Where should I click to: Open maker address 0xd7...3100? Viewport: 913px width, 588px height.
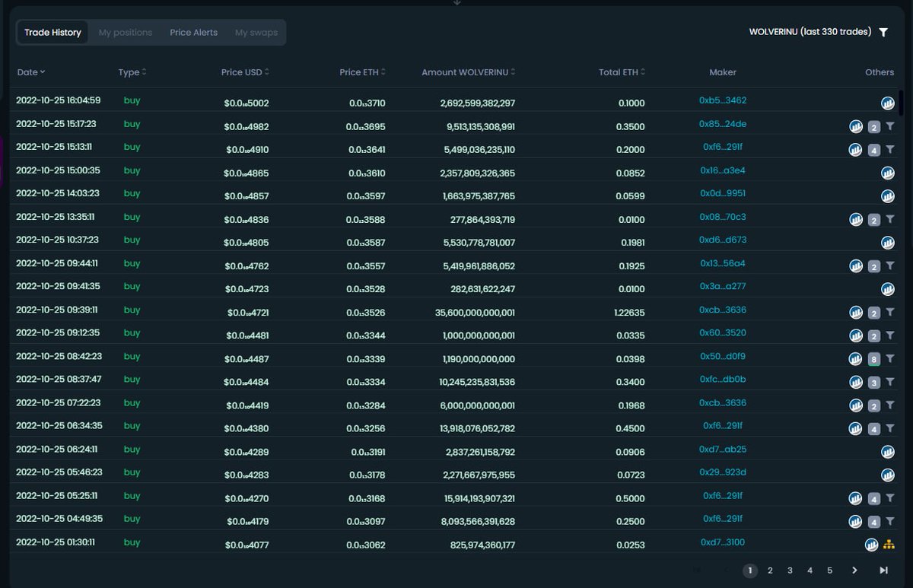723,542
